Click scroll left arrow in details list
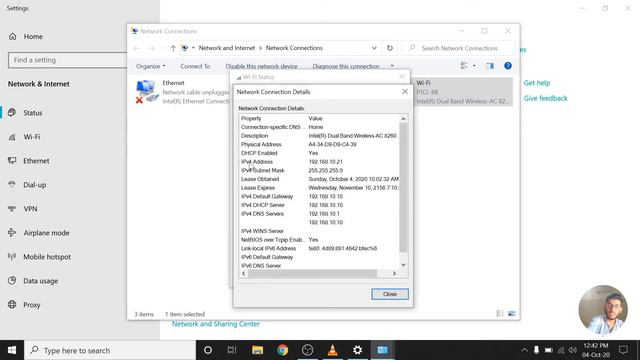The height and width of the screenshot is (360, 640). pos(244,273)
